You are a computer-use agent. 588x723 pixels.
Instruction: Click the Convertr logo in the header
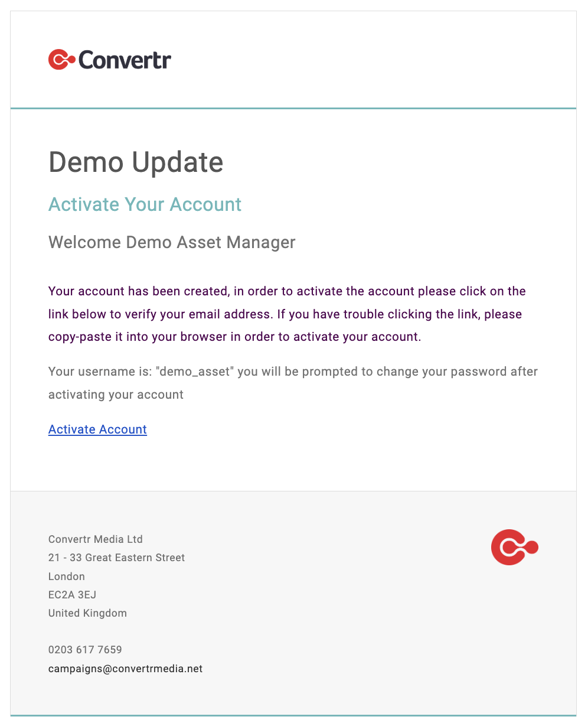coord(110,60)
